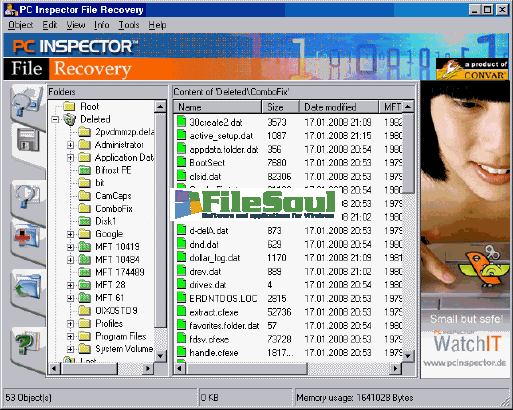Click the green icon of handle.cfexe
Screen dimensions: 513x410
[x=181, y=352]
